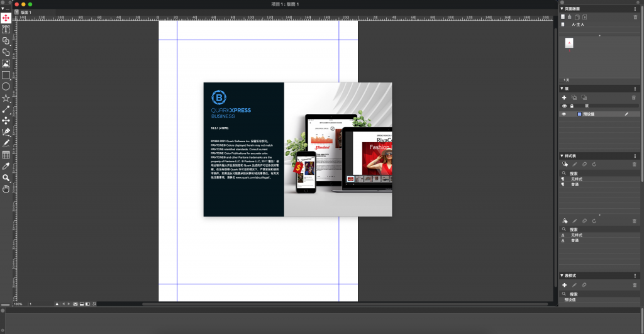Viewport: 644px width, 334px height.
Task: Edit paragraph style sheet pencil icon
Action: [x=575, y=164]
